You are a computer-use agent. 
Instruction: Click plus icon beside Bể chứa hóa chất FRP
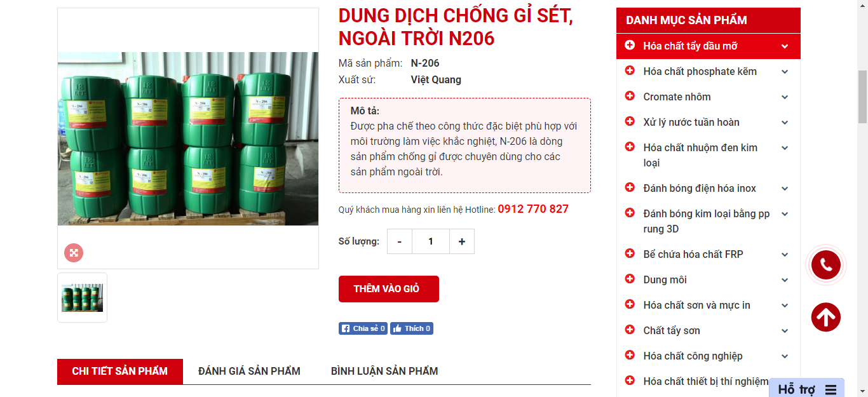(630, 253)
